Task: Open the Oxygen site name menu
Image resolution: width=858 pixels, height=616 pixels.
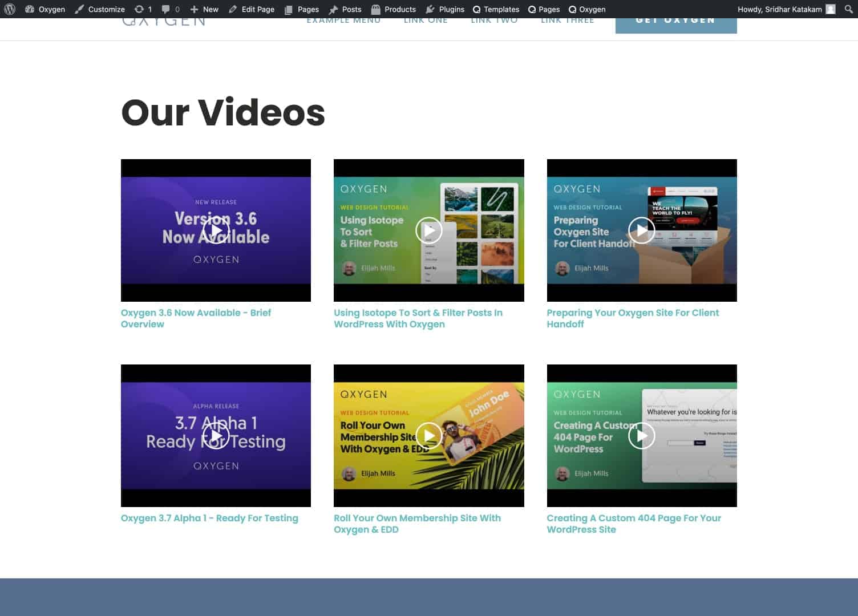Action: (x=45, y=9)
